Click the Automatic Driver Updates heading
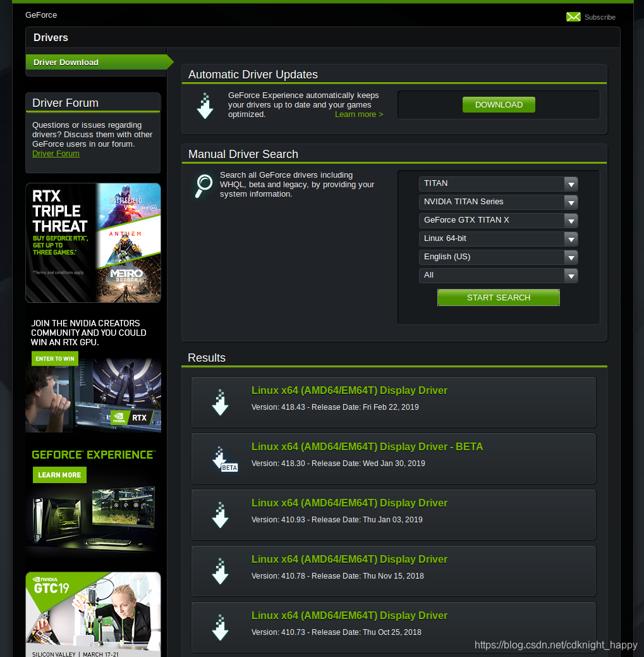 pyautogui.click(x=253, y=75)
